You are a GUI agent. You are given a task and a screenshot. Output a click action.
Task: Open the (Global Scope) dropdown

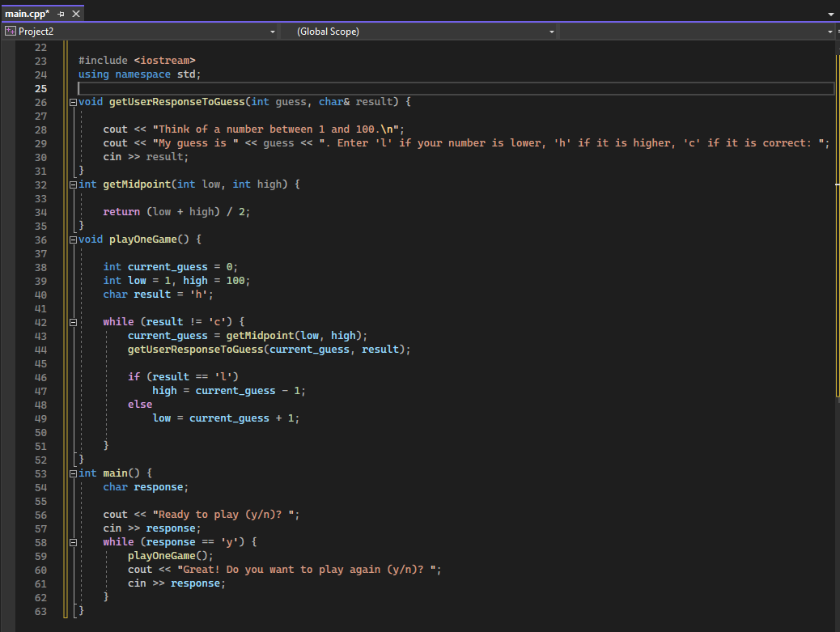click(x=419, y=32)
